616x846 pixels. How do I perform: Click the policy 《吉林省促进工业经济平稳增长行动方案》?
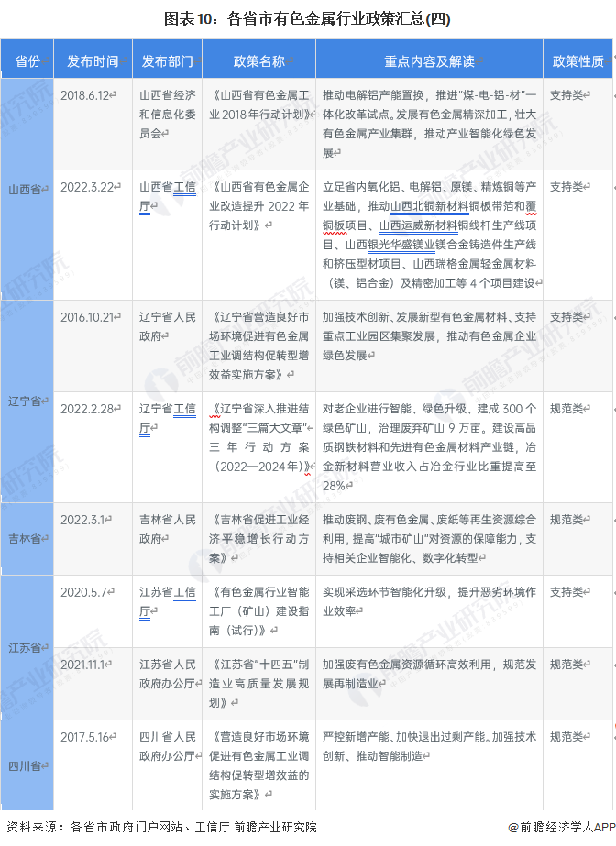tap(258, 538)
